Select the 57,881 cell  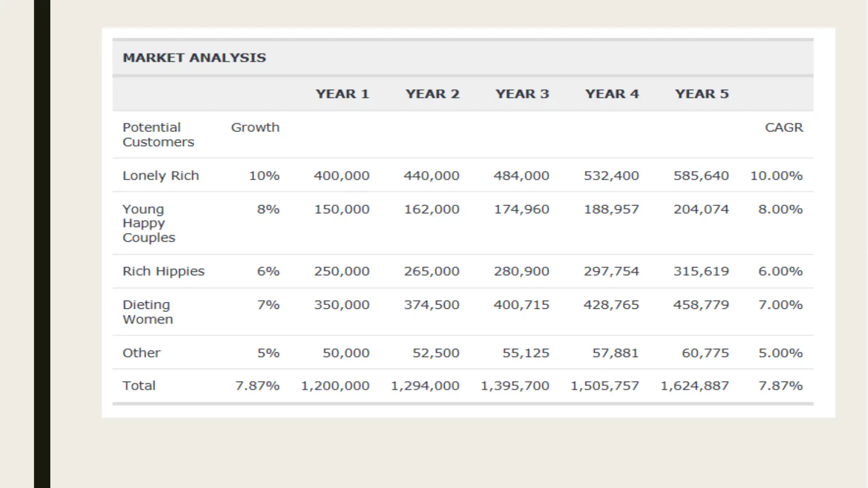point(616,353)
